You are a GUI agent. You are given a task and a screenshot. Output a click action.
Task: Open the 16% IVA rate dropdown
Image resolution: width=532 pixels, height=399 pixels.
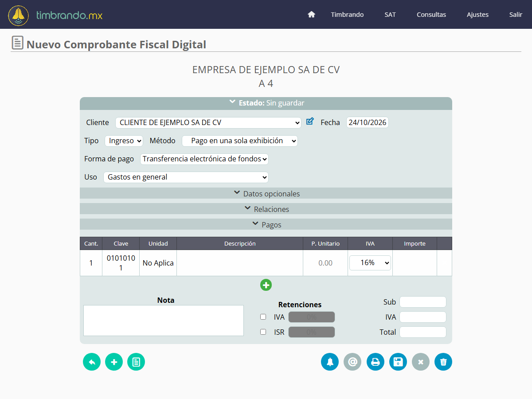click(x=370, y=263)
